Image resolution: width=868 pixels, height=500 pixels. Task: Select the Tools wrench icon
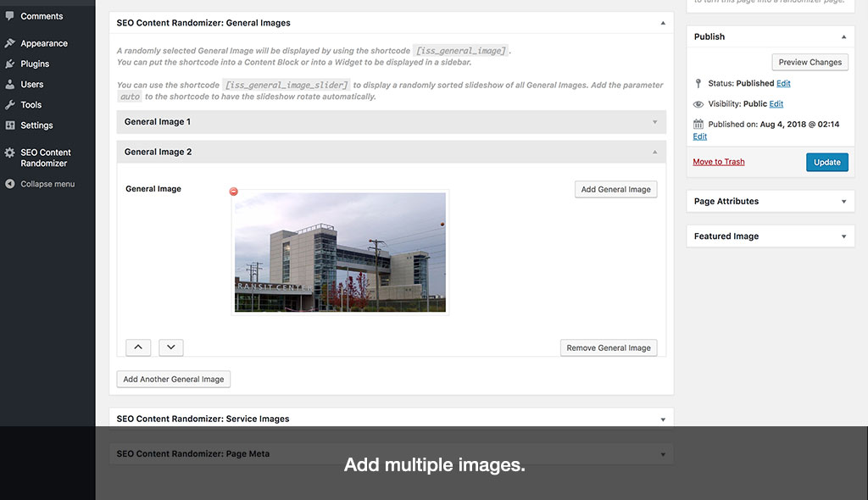(x=9, y=104)
